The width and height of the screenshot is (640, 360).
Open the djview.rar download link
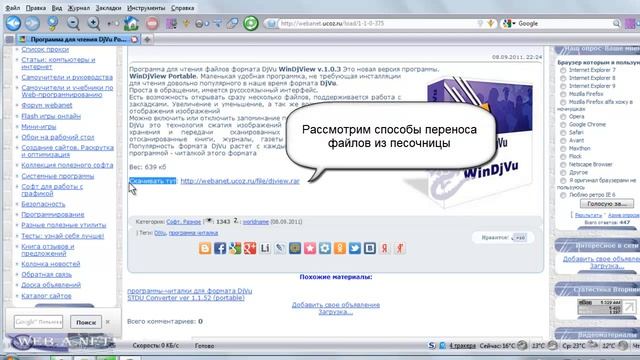240,181
